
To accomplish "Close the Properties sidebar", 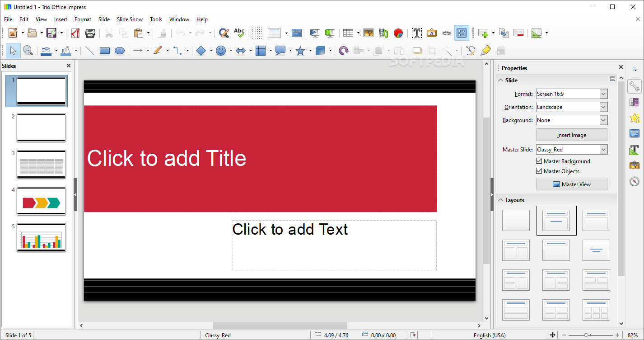I will (x=621, y=67).
